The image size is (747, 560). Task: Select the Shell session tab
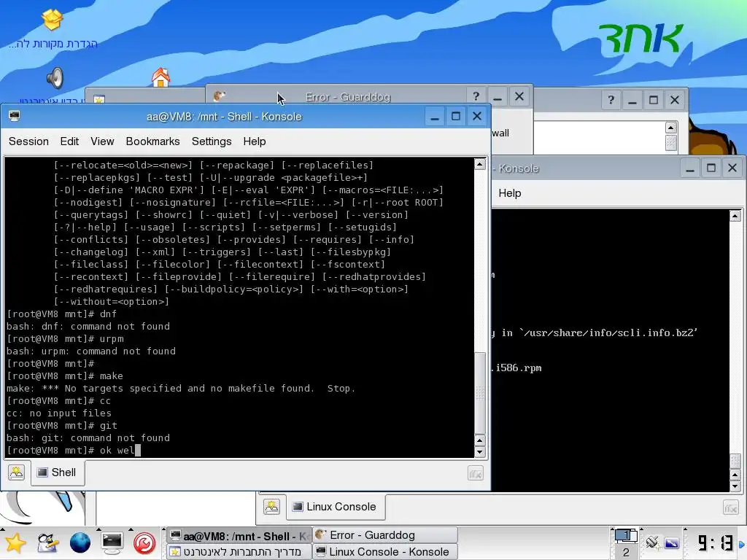point(58,472)
